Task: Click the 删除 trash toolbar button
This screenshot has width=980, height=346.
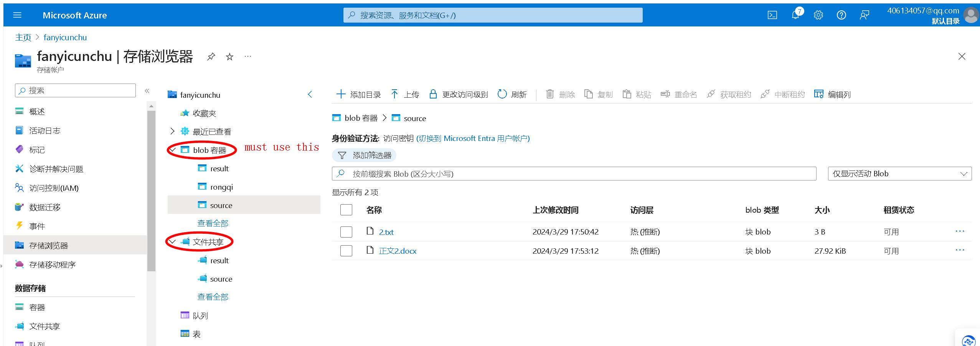Action: pos(560,94)
